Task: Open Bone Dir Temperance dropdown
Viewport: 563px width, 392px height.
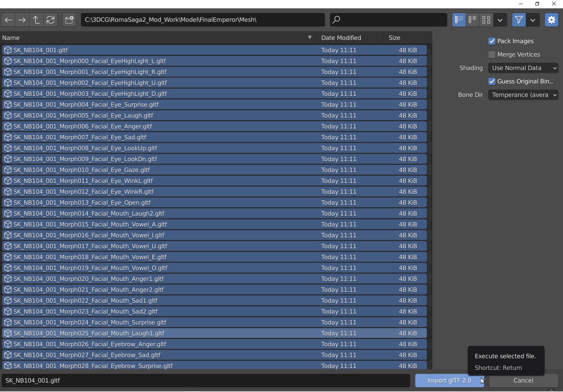Action: point(523,95)
